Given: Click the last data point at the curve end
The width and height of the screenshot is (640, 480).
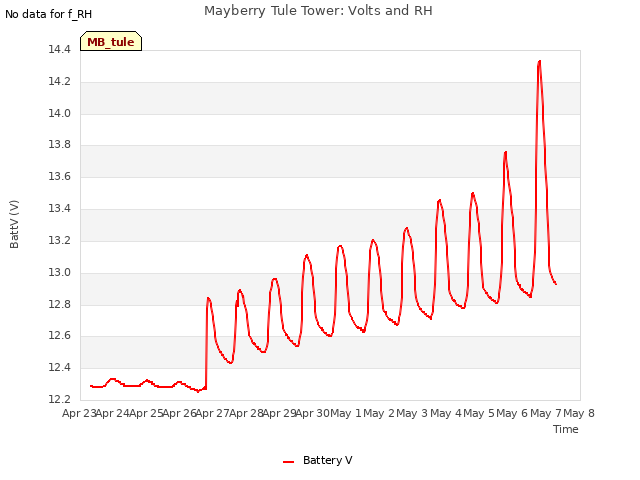Looking at the screenshot, I should [x=556, y=284].
